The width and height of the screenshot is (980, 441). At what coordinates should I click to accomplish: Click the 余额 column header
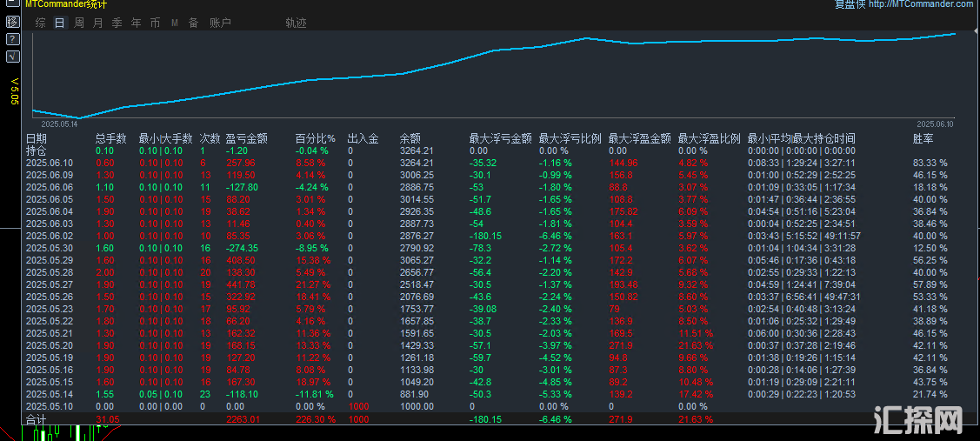[x=410, y=138]
